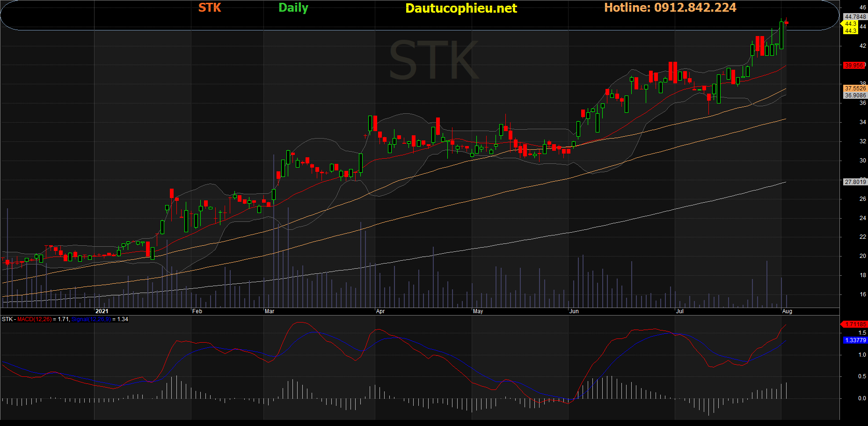
Task: Click the Feb marker on time axis
Action: (197, 311)
